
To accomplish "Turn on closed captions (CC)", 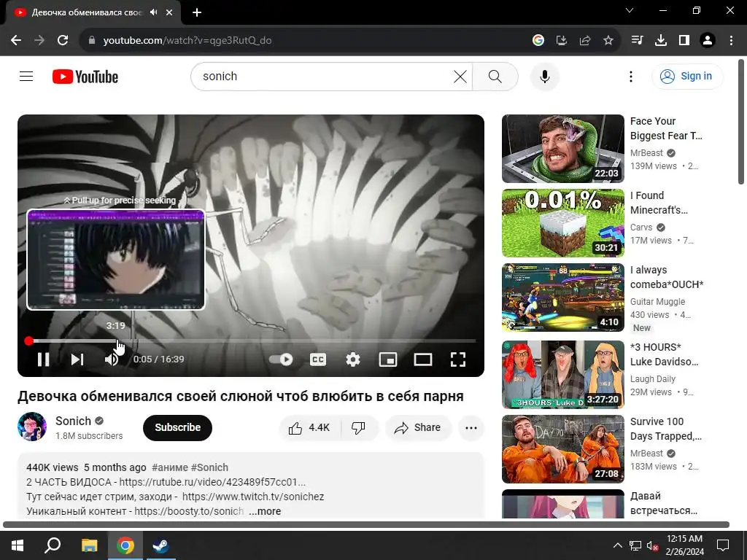I will point(318,359).
